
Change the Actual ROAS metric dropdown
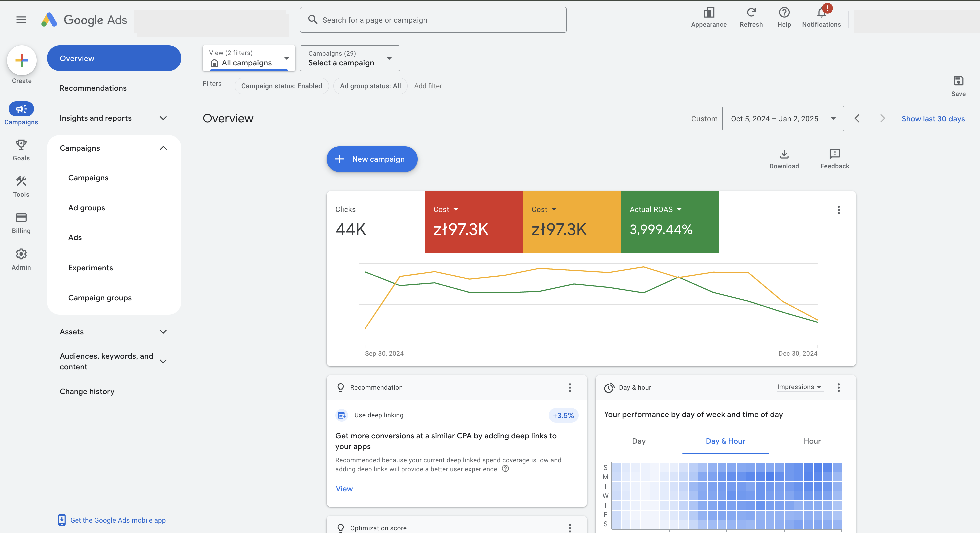(655, 210)
